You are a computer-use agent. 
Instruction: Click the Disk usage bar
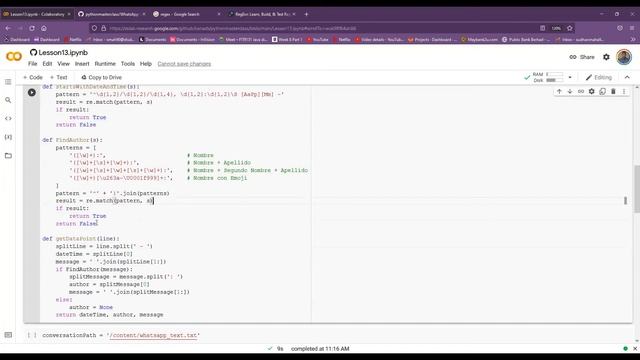pos(554,80)
